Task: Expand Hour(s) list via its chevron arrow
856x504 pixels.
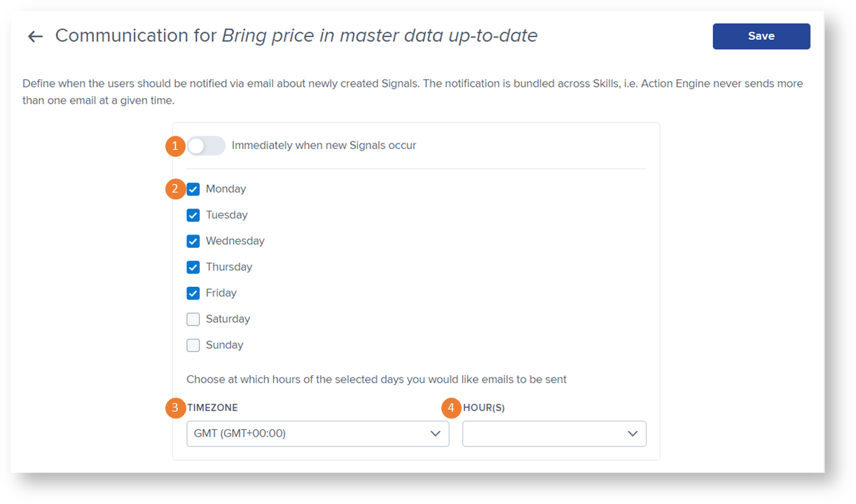Action: [x=633, y=434]
